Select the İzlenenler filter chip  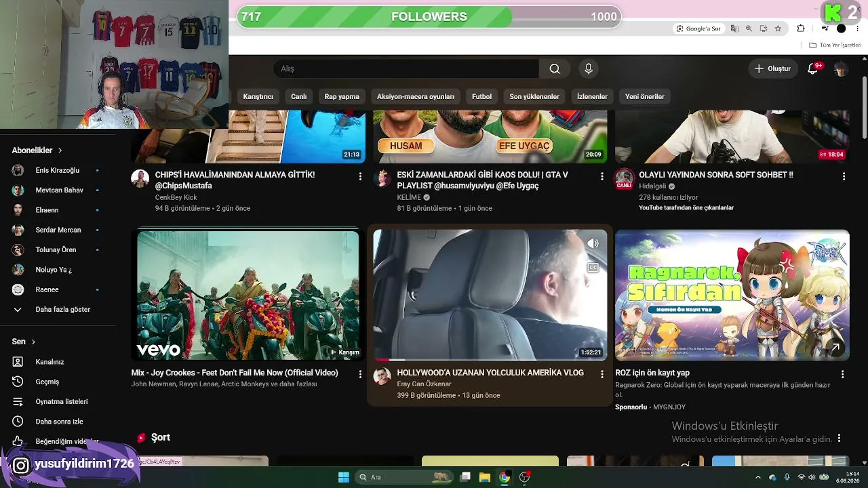tap(592, 96)
